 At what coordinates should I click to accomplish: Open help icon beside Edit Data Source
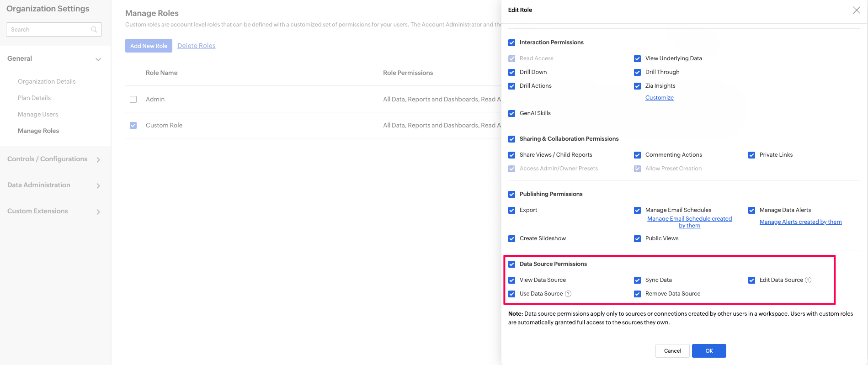tap(808, 280)
